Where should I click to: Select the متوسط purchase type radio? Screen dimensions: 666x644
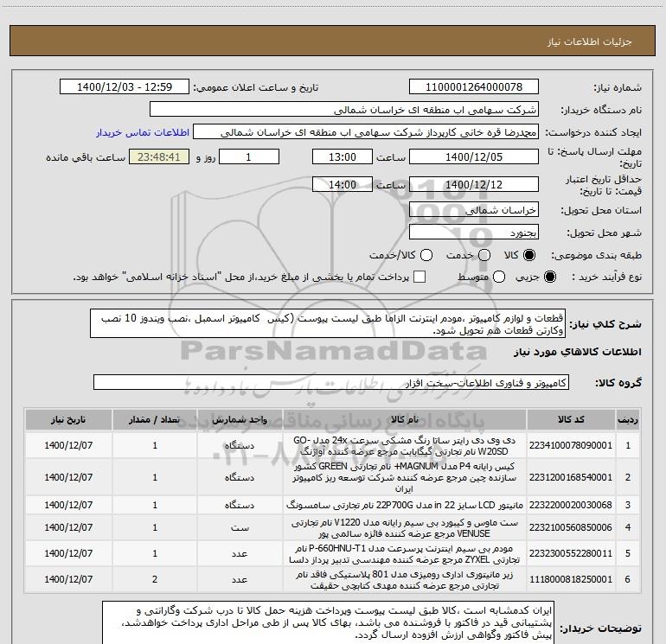coord(499,277)
